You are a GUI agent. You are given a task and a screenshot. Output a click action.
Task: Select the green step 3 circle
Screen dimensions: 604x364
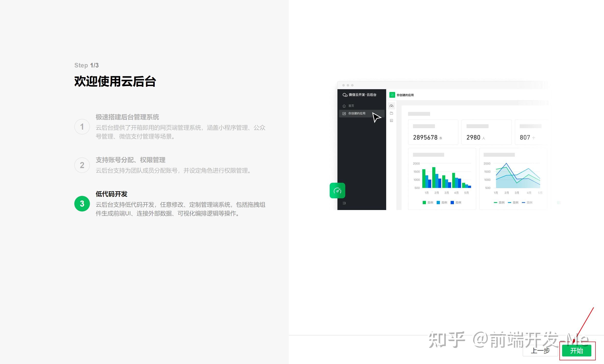(82, 203)
